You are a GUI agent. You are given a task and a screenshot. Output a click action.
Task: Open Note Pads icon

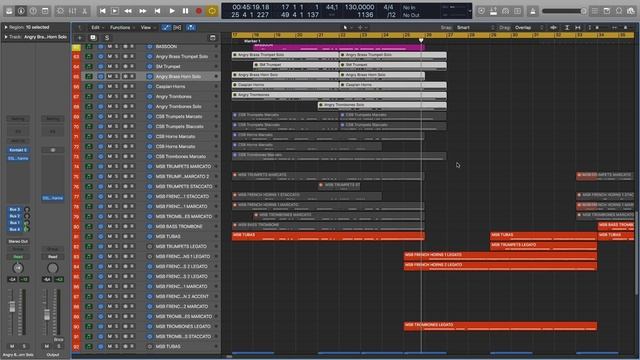tap(607, 11)
